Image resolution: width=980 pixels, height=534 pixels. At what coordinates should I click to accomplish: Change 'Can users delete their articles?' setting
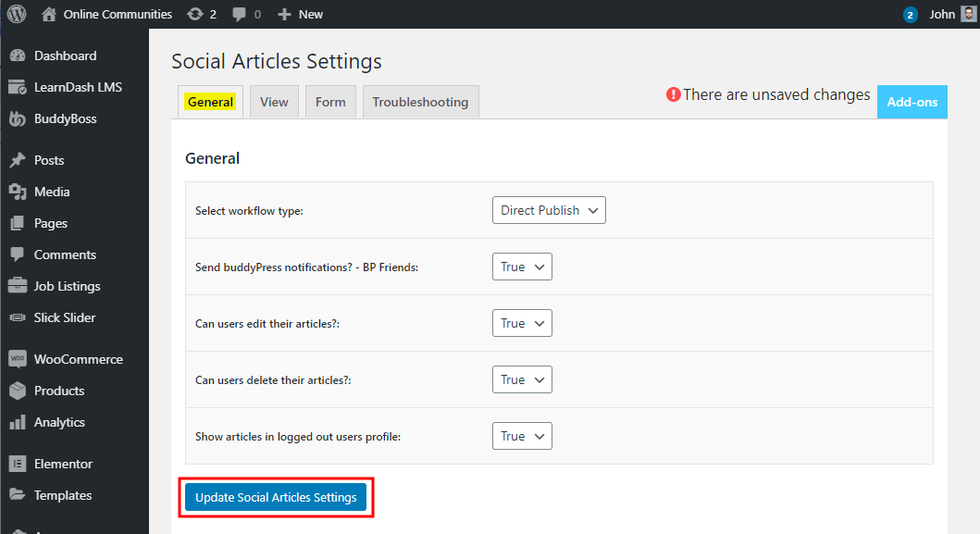(521, 379)
